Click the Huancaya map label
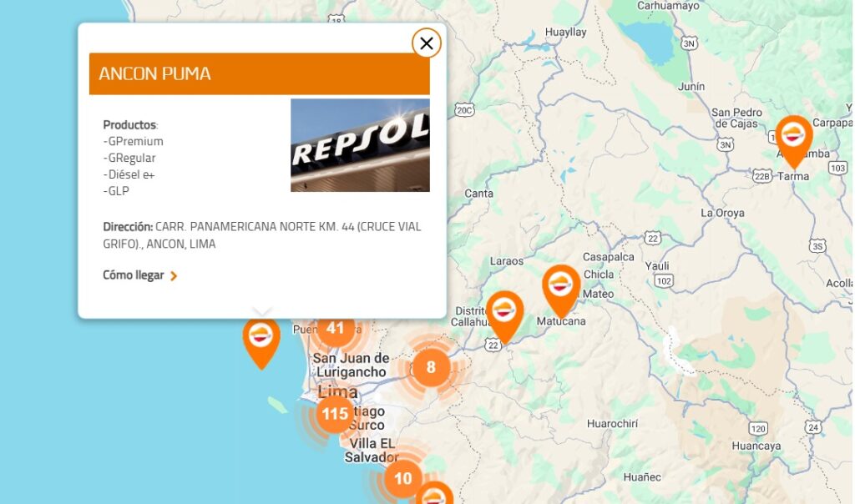 [x=756, y=446]
